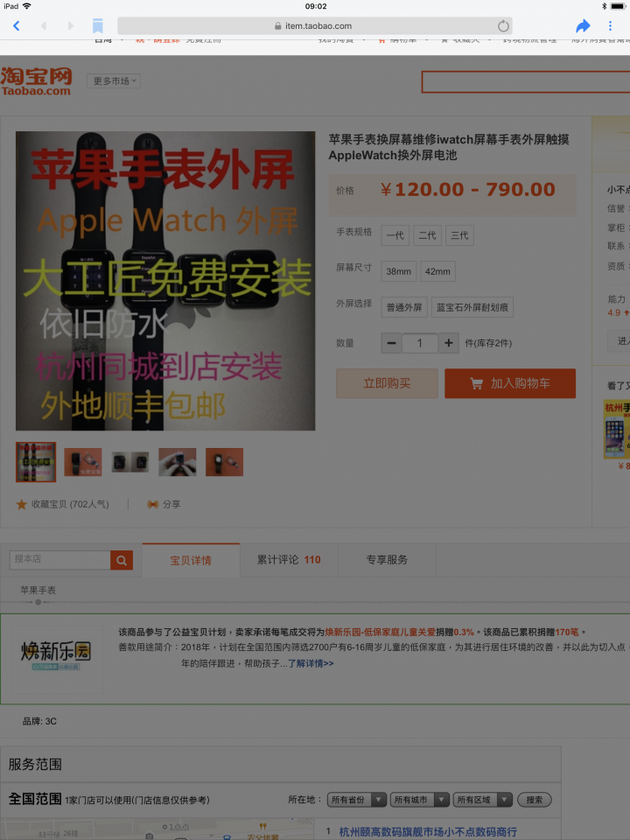The image size is (630, 840).
Task: Click 立即购买 buy now button
Action: (387, 383)
